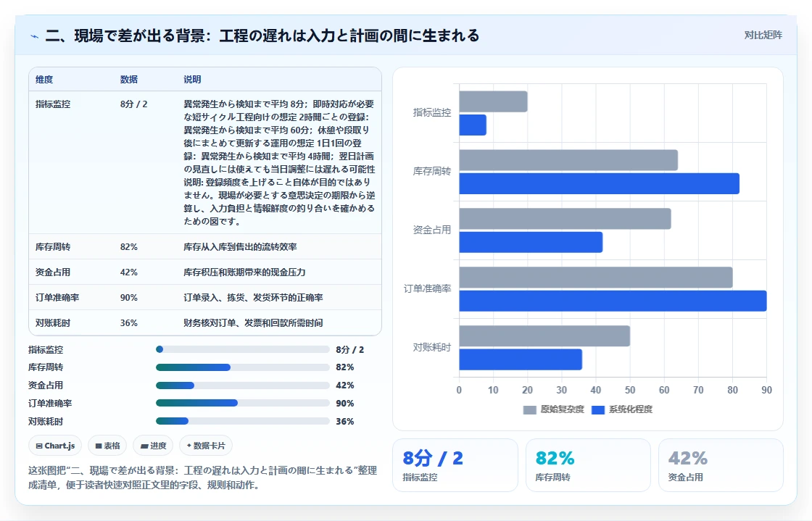Click the lightning icon beside the section title
The width and height of the screenshot is (812, 521).
[x=35, y=36]
